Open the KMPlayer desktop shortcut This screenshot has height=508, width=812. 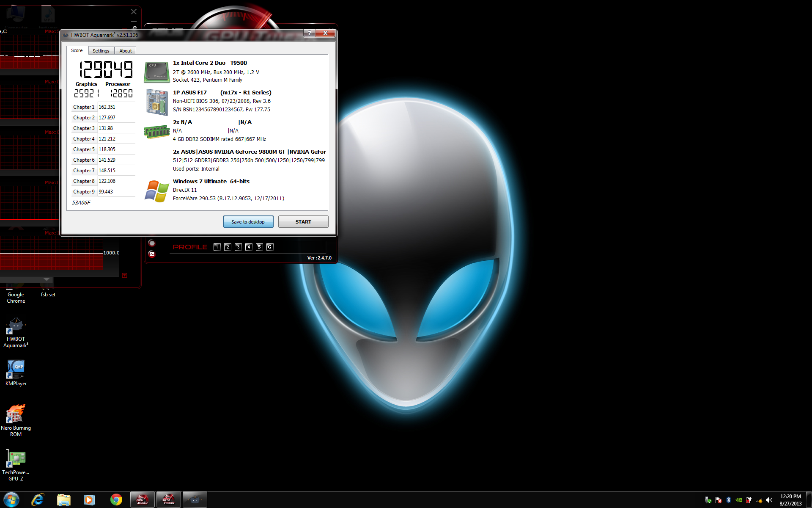(16, 373)
